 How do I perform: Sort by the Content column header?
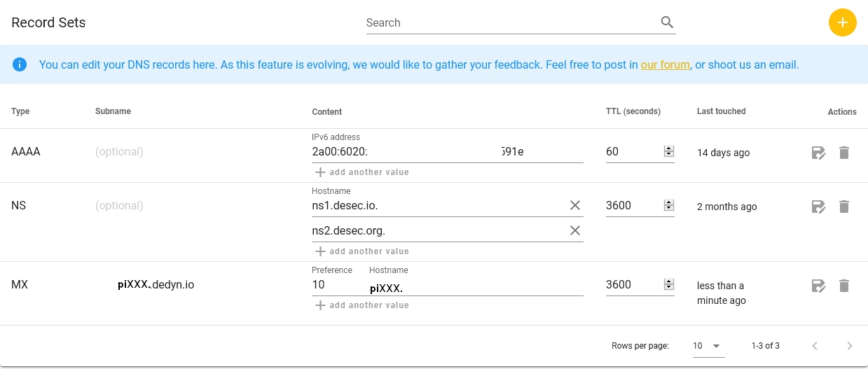327,111
